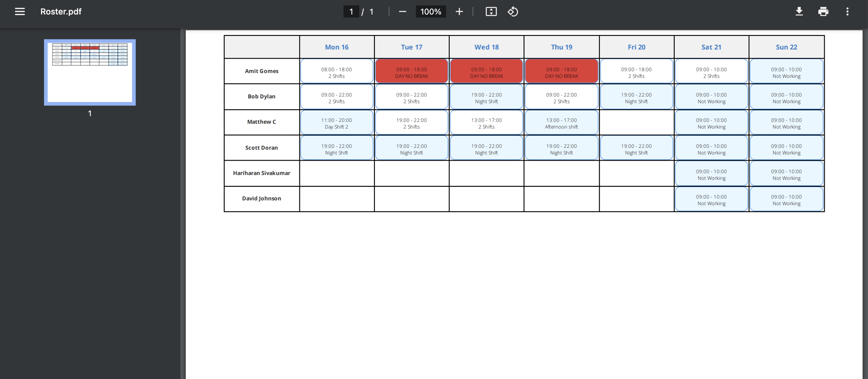Click the 100% zoom level field
Screen dimensions: 868x379
click(430, 11)
